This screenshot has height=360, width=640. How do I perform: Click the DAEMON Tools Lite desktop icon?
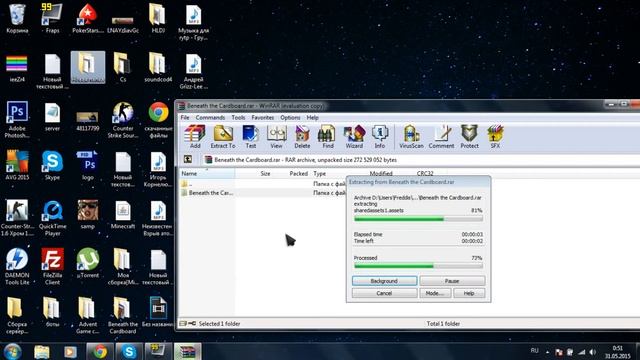pyautogui.click(x=17, y=266)
